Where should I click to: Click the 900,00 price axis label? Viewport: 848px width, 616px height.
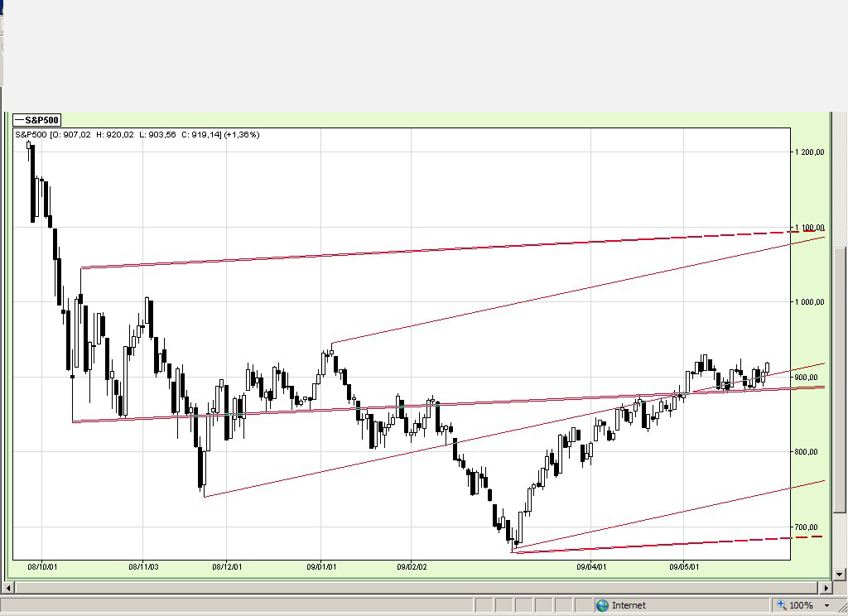pyautogui.click(x=806, y=377)
